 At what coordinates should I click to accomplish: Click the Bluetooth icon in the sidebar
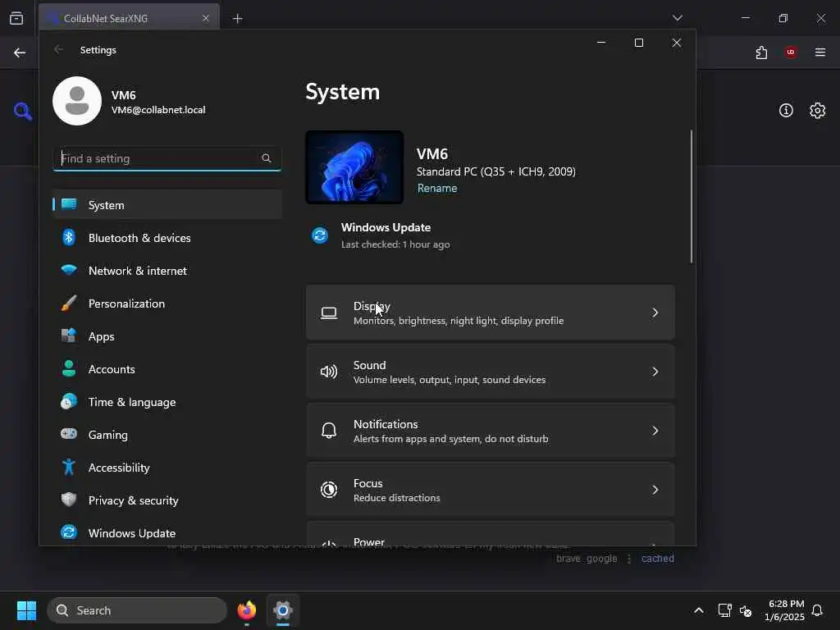click(x=69, y=237)
